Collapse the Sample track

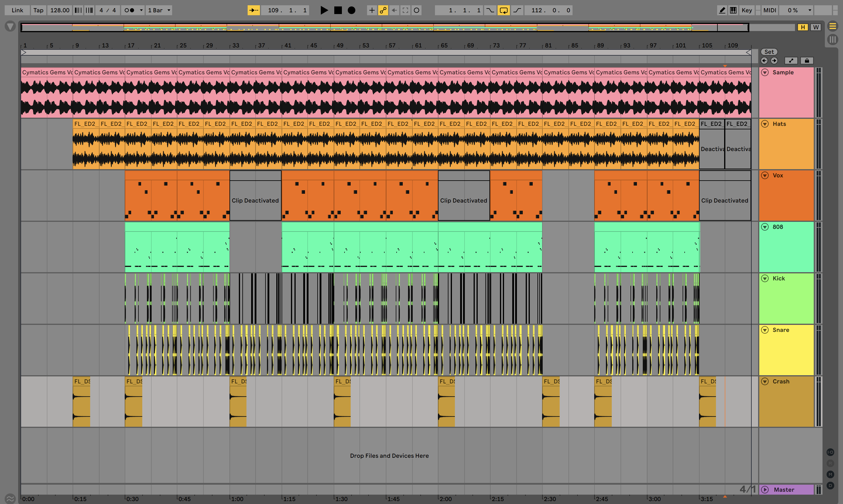point(765,72)
